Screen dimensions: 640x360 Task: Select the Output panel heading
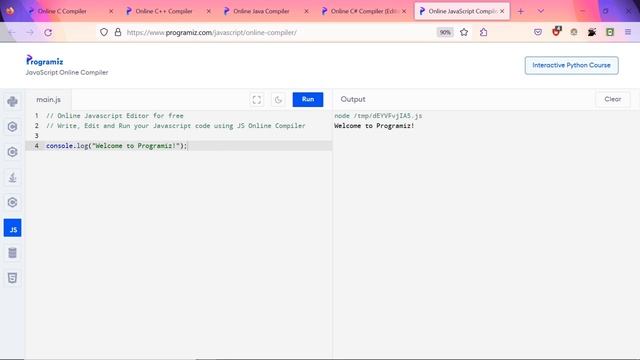(x=353, y=99)
